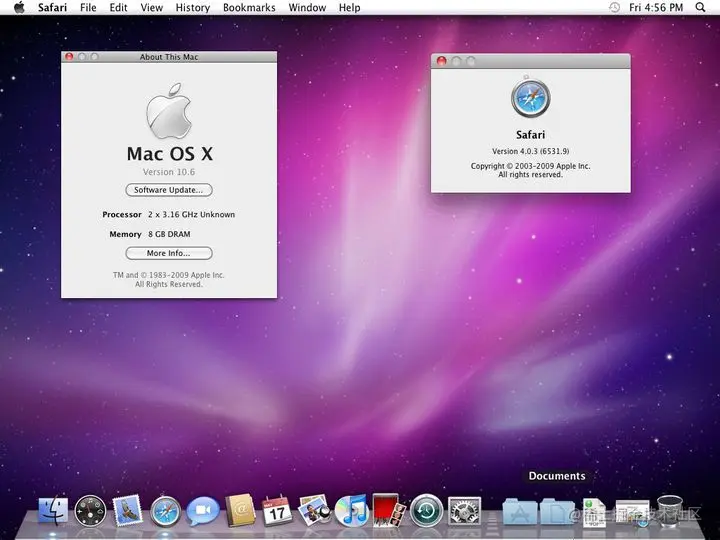Click TM and © 1983–2009 Apple Inc. text
The width and height of the screenshot is (720, 540).
point(169,275)
